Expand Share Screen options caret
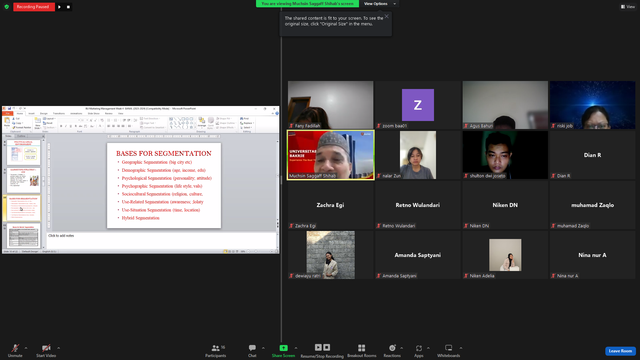The width and height of the screenshot is (640, 360). click(x=296, y=348)
